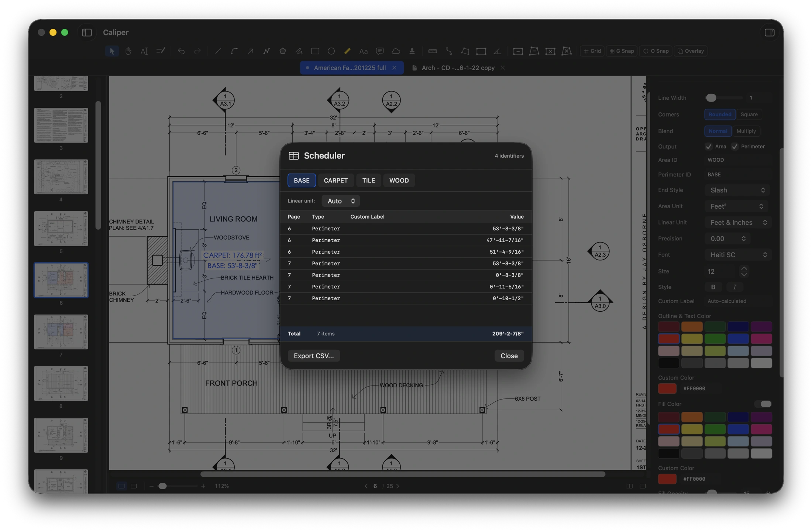Toggle Italic text style button
The height and width of the screenshot is (531, 812).
point(734,287)
